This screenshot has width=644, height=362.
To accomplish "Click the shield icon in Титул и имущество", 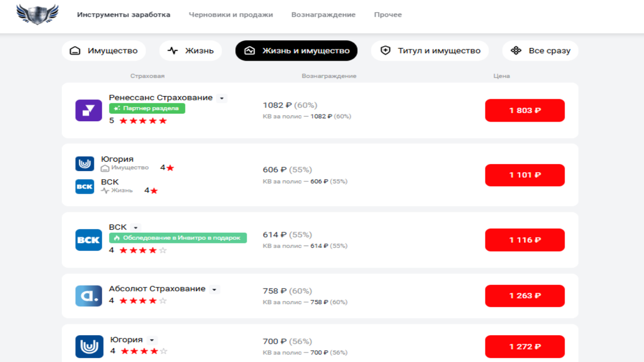I will [x=385, y=50].
